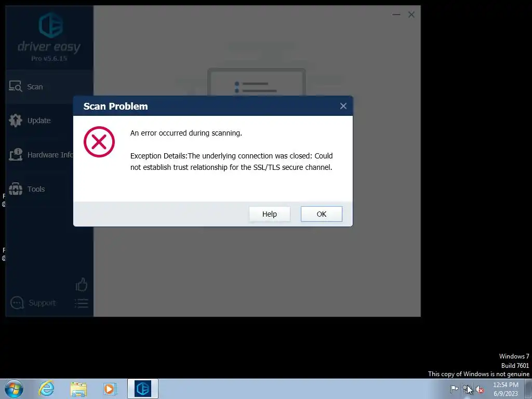Close the Scan Problem dialog
Screen dimensions: 532x399
[343, 106]
